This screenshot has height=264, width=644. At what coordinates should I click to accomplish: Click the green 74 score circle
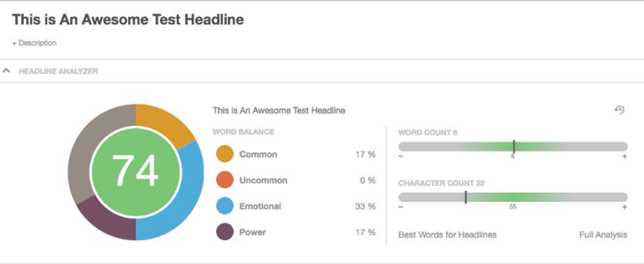pos(135,171)
